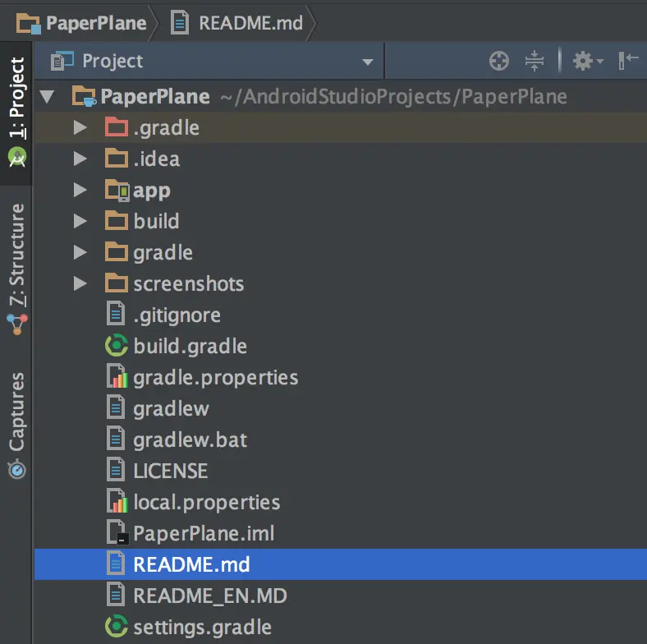Collapse the PaperPlane root node
This screenshot has width=647, height=644.
click(x=47, y=97)
